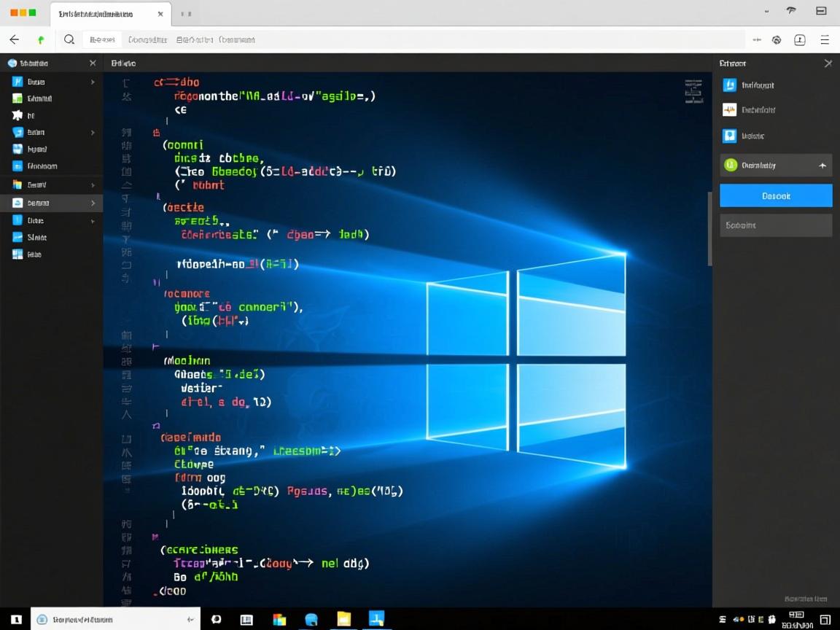Select the first blue app icon in the left sidebar

pos(17,82)
